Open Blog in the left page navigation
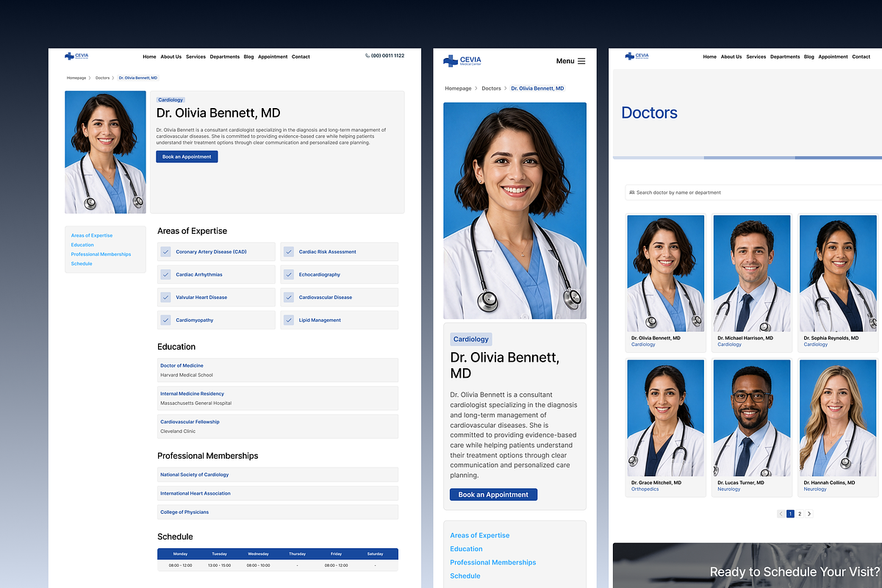Screen dimensions: 882x588 (249, 57)
